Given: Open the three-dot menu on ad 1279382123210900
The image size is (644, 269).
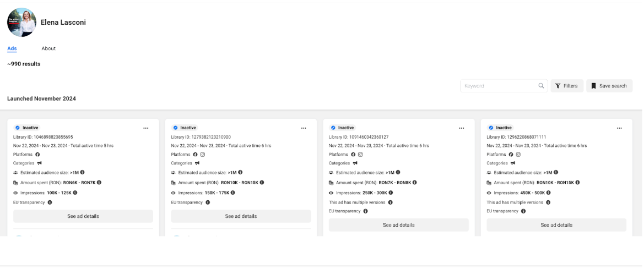Looking at the screenshot, I should (304, 128).
